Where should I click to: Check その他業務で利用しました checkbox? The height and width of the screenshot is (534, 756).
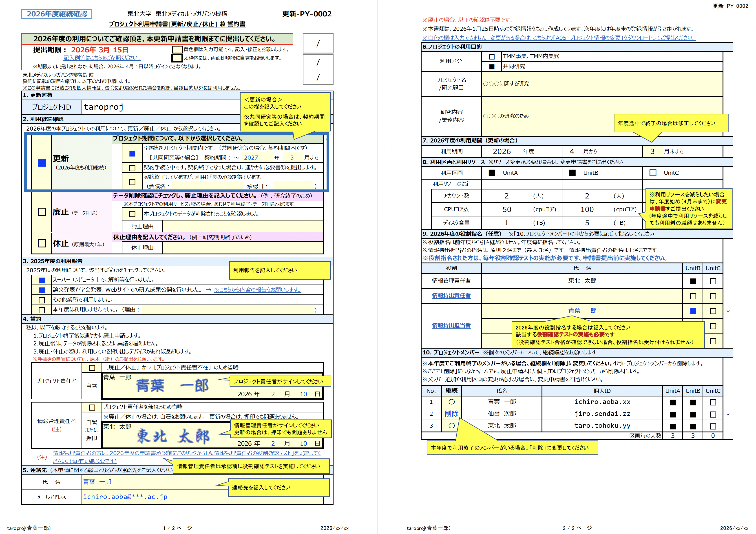[42, 300]
